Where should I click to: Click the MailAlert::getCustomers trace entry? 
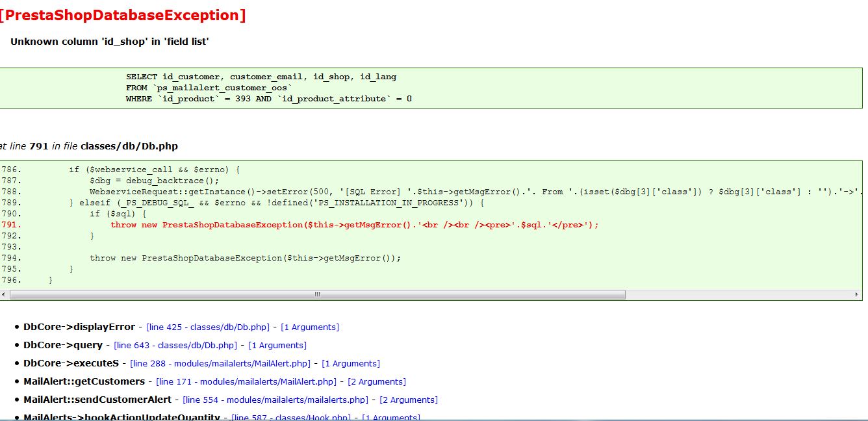click(84, 381)
